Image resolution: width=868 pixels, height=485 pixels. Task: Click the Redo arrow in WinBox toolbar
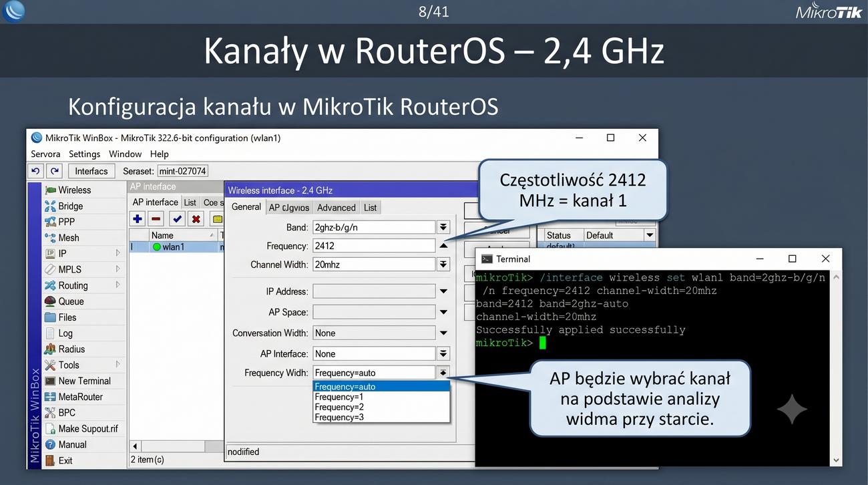coord(55,171)
